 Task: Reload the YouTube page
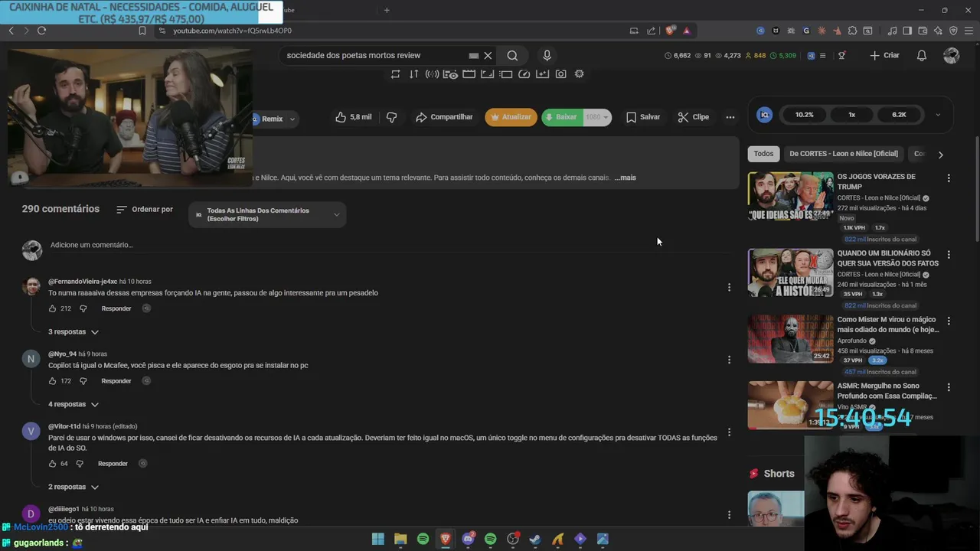41,31
